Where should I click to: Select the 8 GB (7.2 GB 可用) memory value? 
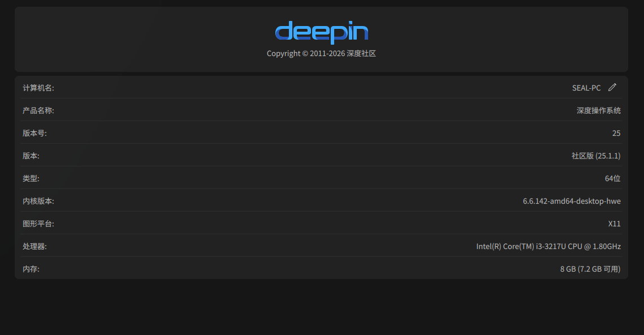590,269
